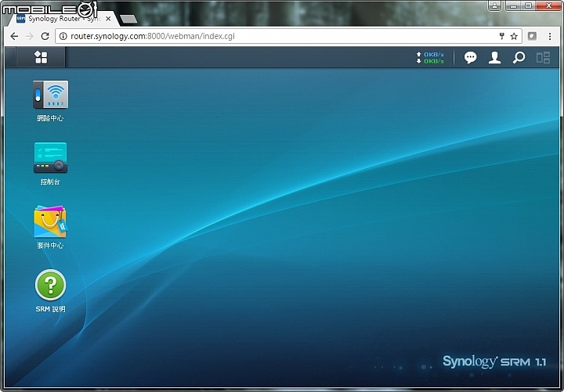Open the Control Panel (控制台) desktop icon
The height and width of the screenshot is (392, 564).
pos(50,158)
